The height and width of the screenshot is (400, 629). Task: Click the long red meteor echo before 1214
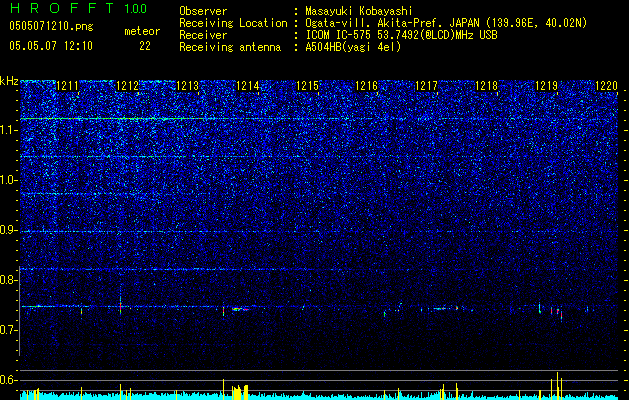coord(241,309)
